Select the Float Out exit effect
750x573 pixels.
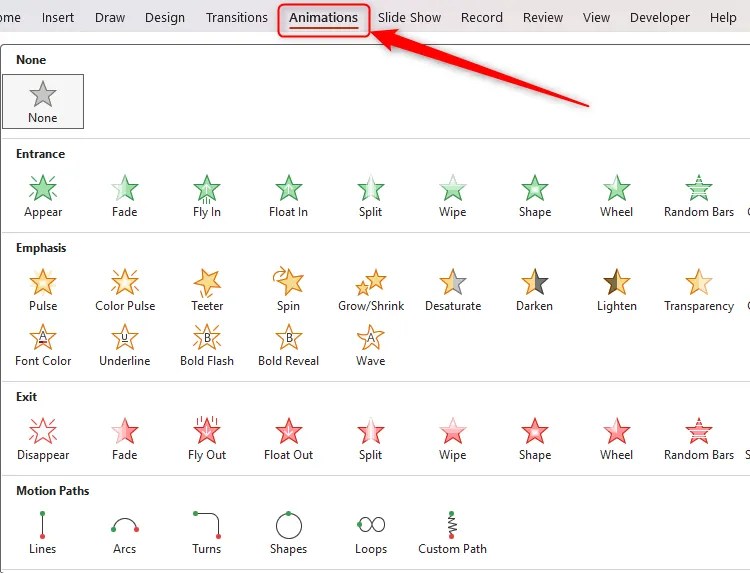pyautogui.click(x=288, y=440)
